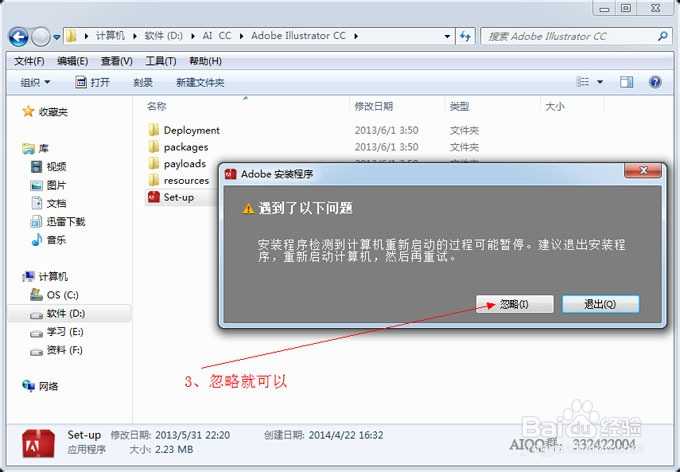Open the 图片 library
The image size is (680, 472).
tap(49, 185)
